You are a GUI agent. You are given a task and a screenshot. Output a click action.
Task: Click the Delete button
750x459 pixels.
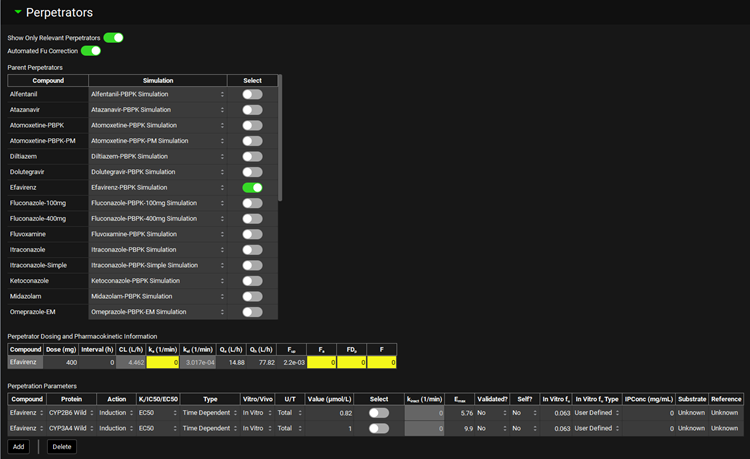coord(61,446)
